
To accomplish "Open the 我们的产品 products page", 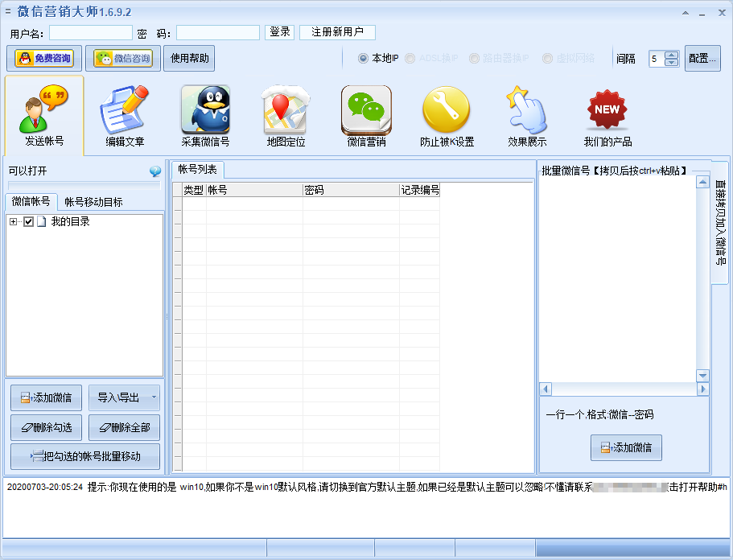I will (606, 113).
